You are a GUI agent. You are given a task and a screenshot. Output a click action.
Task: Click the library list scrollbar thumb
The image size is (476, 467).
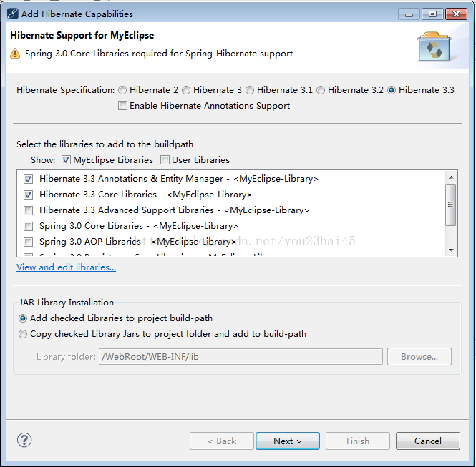point(451,205)
